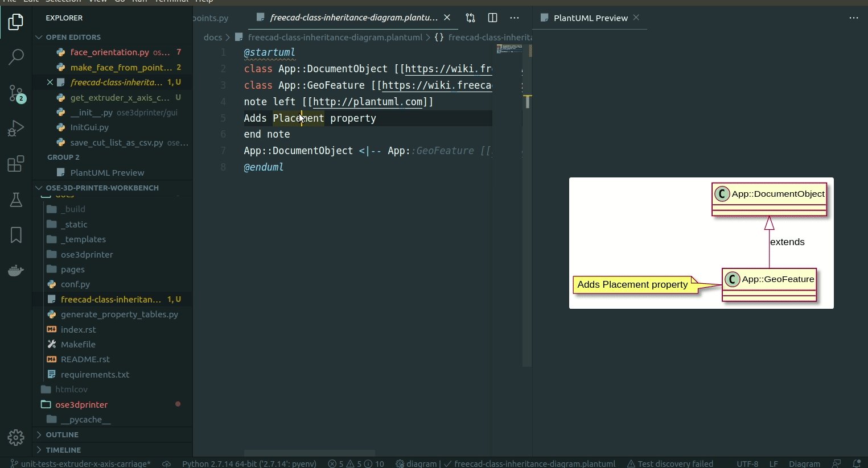Select Python 2.7.14 64-bit interpreter status item
The width and height of the screenshot is (868, 468).
pyautogui.click(x=249, y=463)
